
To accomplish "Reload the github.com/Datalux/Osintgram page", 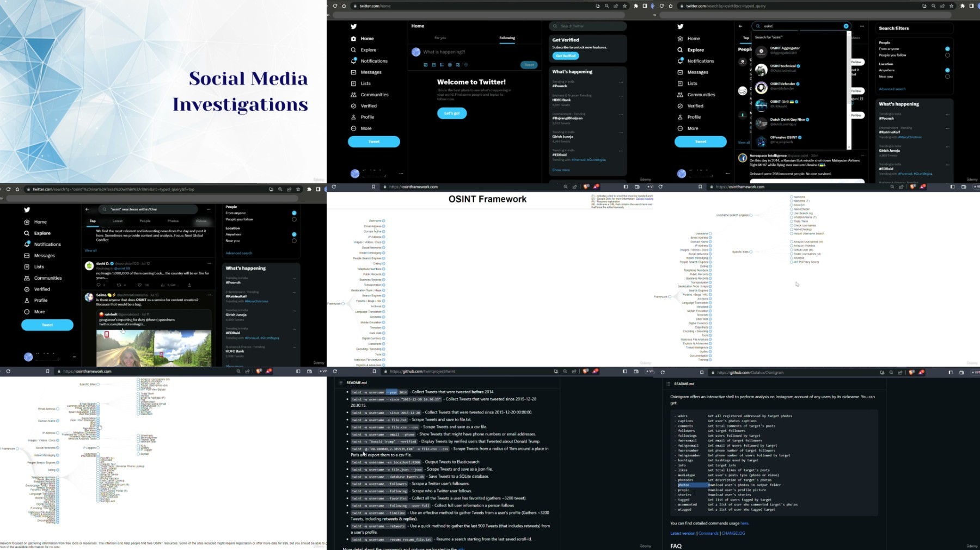I will [x=663, y=373].
